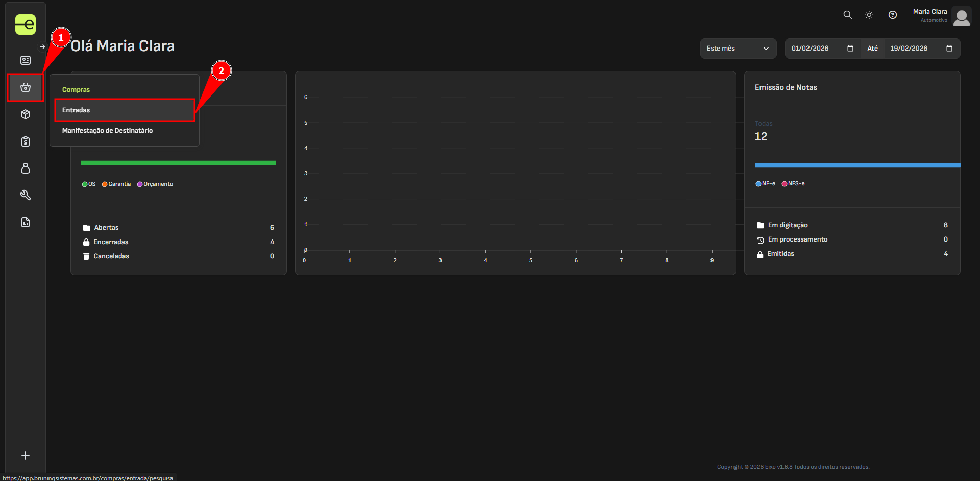Click the search magnifier icon in the header
The image size is (980, 481).
(x=847, y=15)
